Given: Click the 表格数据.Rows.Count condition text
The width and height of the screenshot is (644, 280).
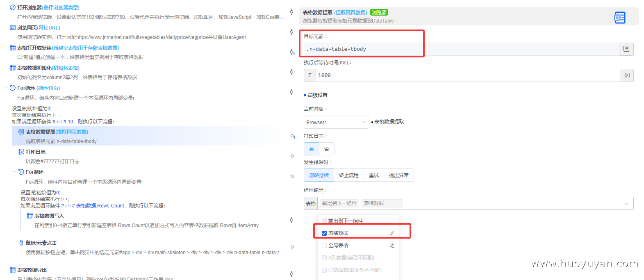Looking at the screenshot, I should [100, 205].
